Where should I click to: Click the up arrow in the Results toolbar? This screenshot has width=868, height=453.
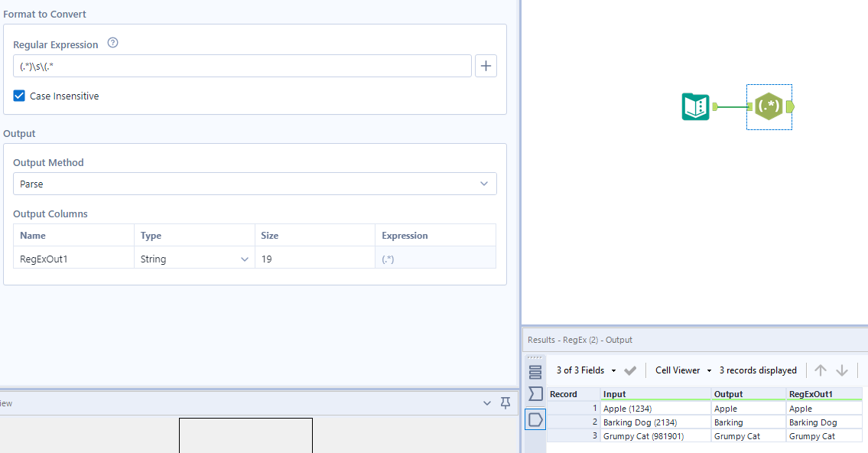click(820, 370)
